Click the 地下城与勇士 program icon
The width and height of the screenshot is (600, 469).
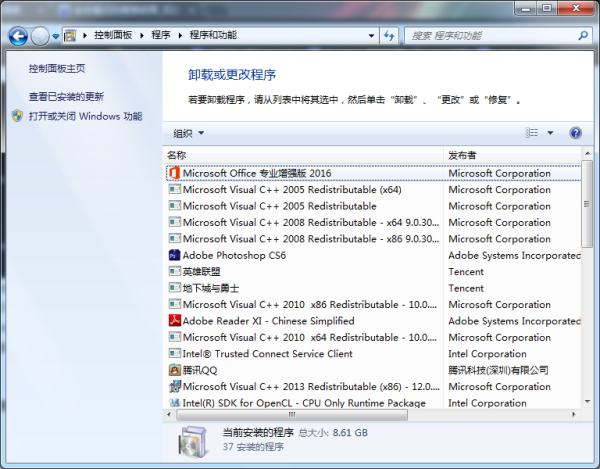coord(174,288)
